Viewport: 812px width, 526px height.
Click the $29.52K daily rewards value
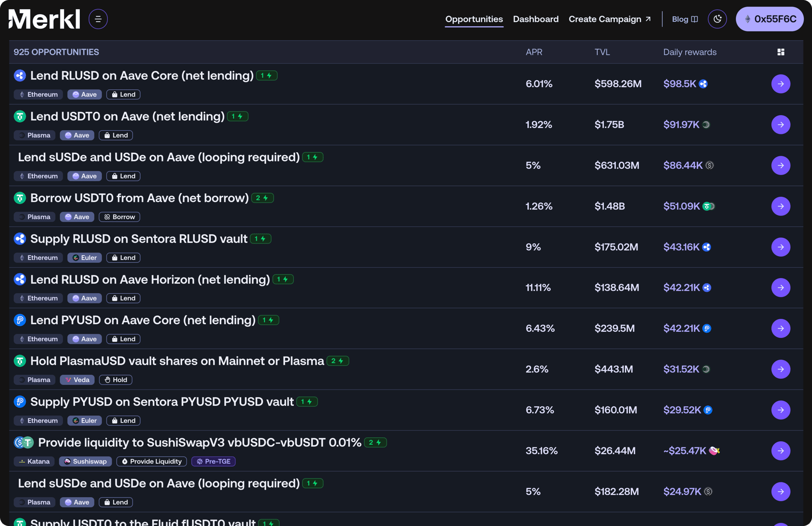[682, 410]
